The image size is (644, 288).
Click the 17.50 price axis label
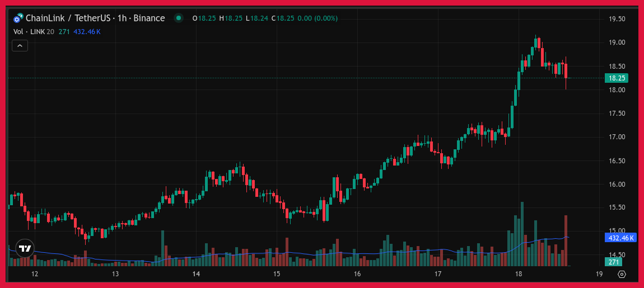tap(617, 114)
